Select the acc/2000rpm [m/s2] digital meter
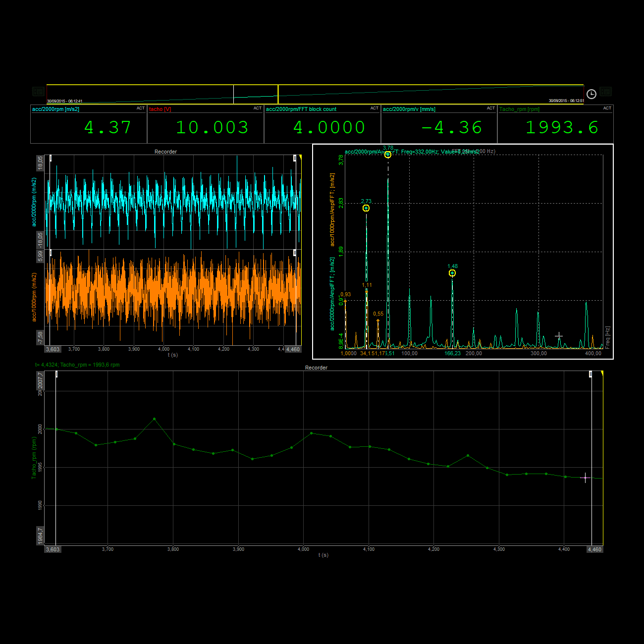Screen dimensions: 644x644 pyautogui.click(x=89, y=124)
